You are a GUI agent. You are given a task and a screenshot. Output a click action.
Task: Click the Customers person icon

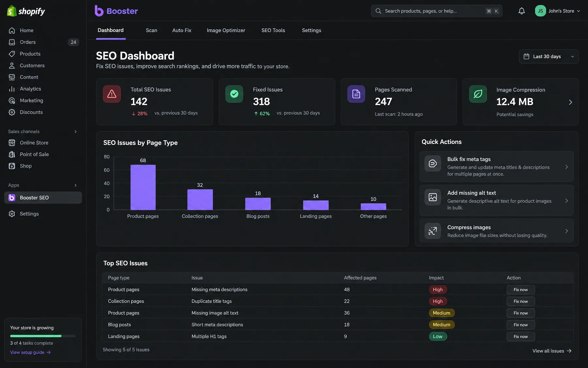coord(12,65)
